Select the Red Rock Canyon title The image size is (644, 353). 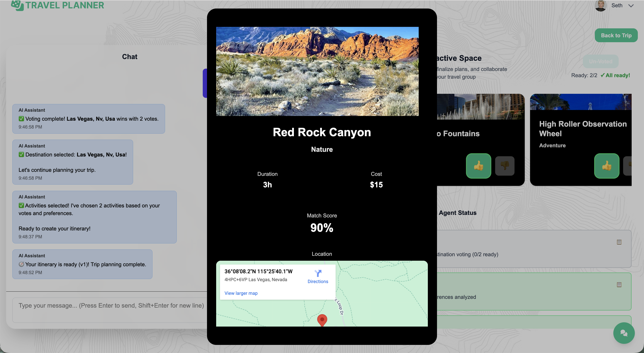322,132
